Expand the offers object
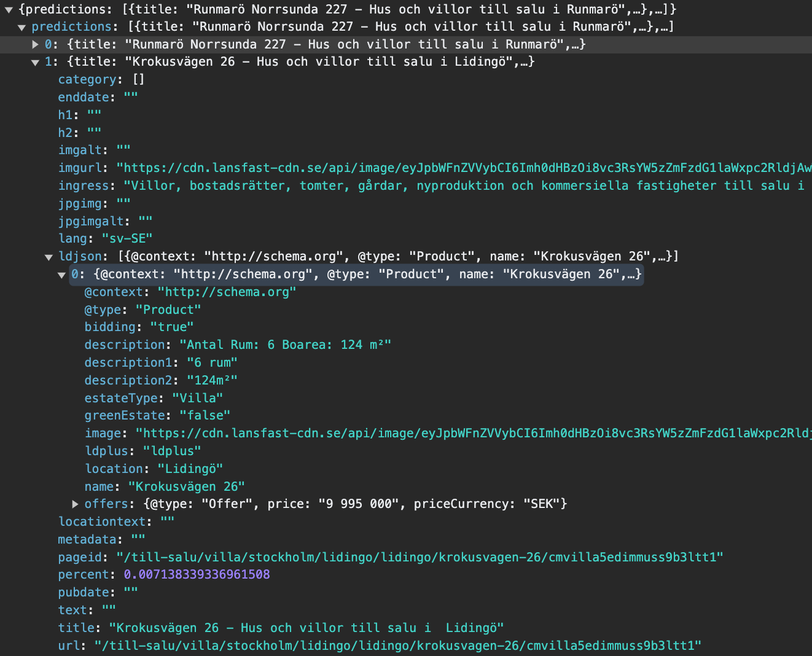Viewport: 812px width, 656px height. pyautogui.click(x=75, y=504)
